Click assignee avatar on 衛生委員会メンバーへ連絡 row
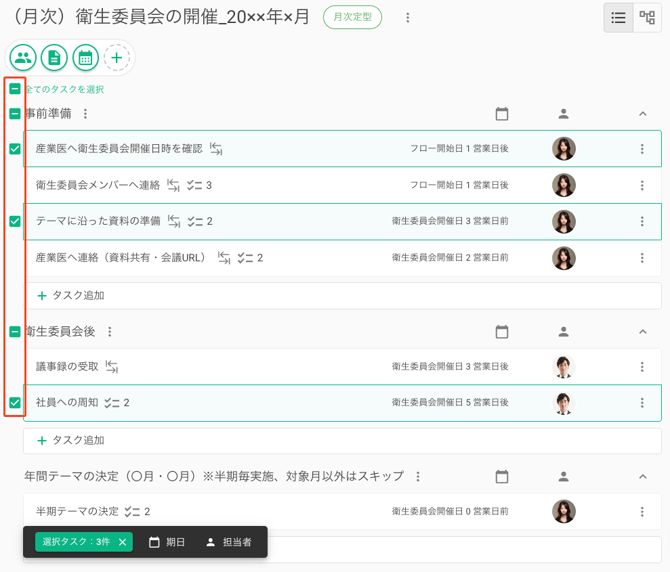 (x=564, y=185)
